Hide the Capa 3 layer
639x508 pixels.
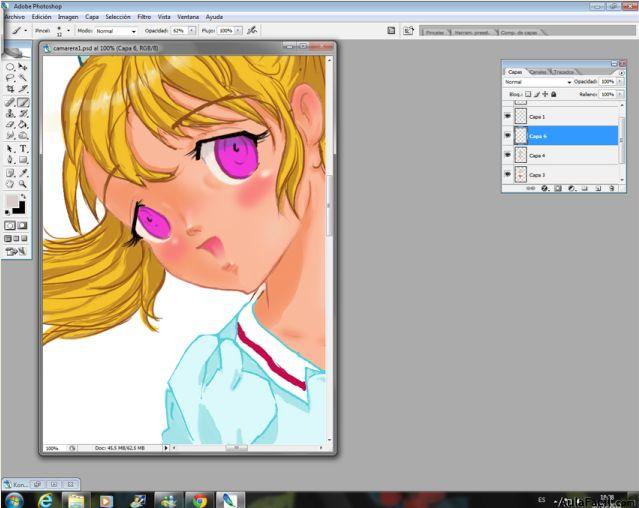tap(508, 174)
